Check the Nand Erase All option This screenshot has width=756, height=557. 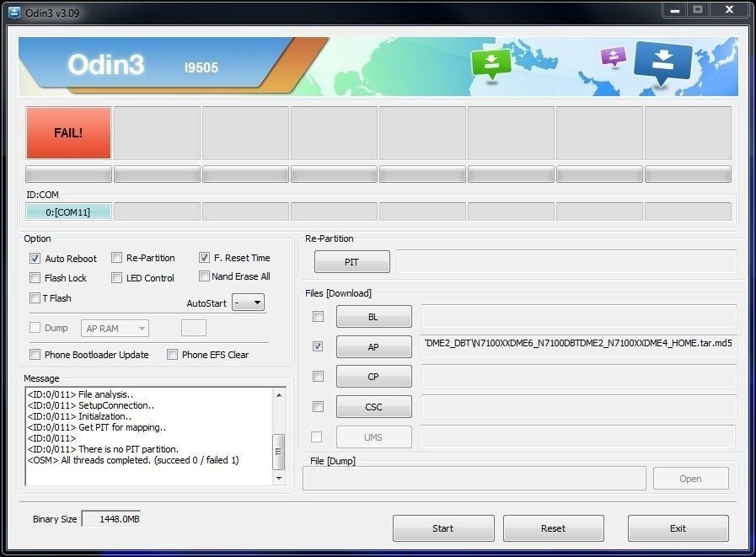point(204,276)
